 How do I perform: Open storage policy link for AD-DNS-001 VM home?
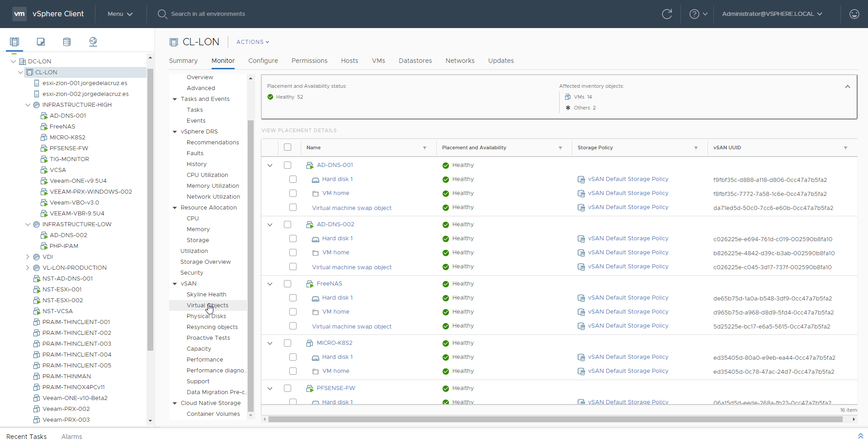[x=628, y=193]
